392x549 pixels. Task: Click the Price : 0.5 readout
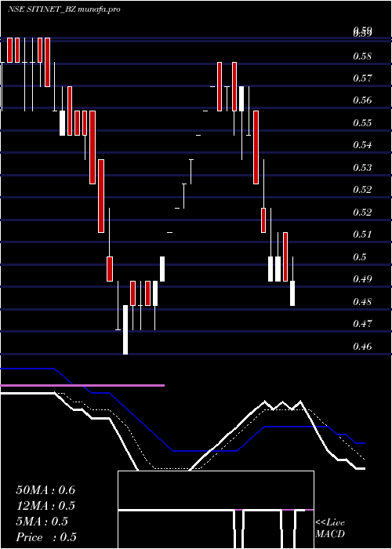pos(46,537)
